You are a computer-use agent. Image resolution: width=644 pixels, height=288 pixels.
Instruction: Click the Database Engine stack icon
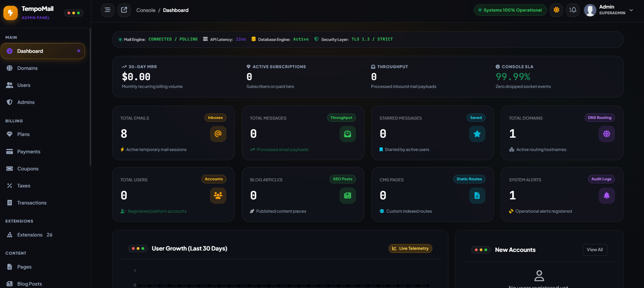(x=254, y=39)
